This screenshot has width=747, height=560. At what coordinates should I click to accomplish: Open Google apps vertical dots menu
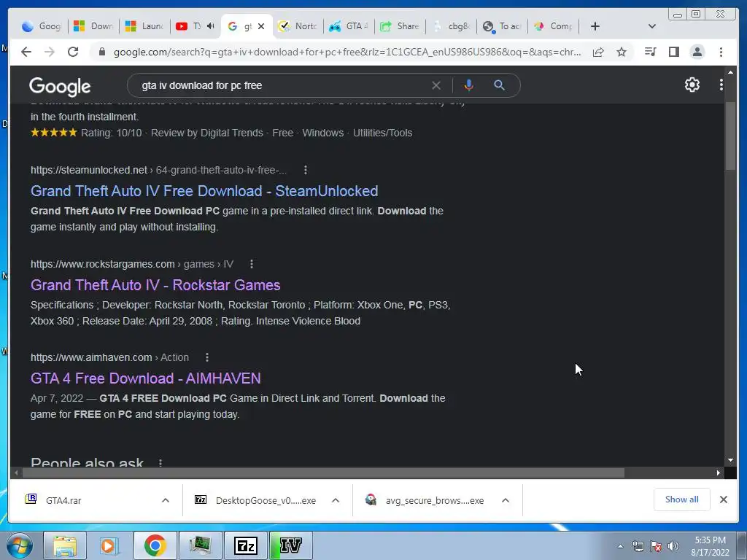pyautogui.click(x=721, y=85)
